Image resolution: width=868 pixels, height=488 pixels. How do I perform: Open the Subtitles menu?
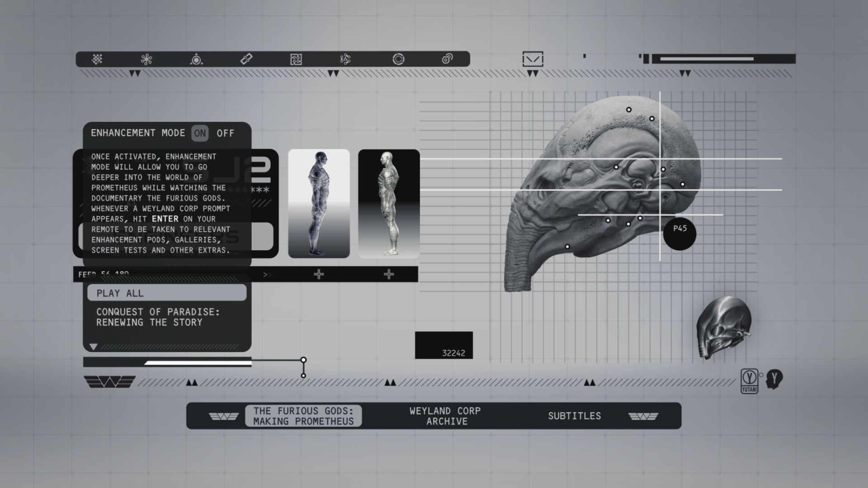(x=575, y=416)
